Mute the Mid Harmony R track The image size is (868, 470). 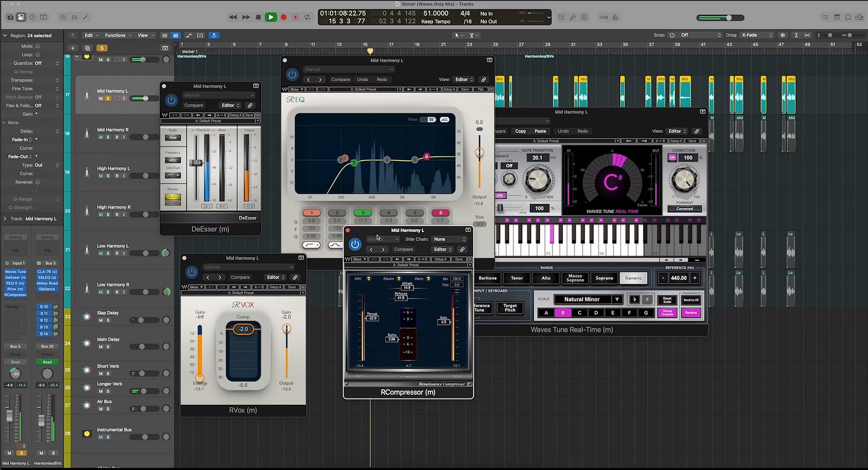click(100, 137)
